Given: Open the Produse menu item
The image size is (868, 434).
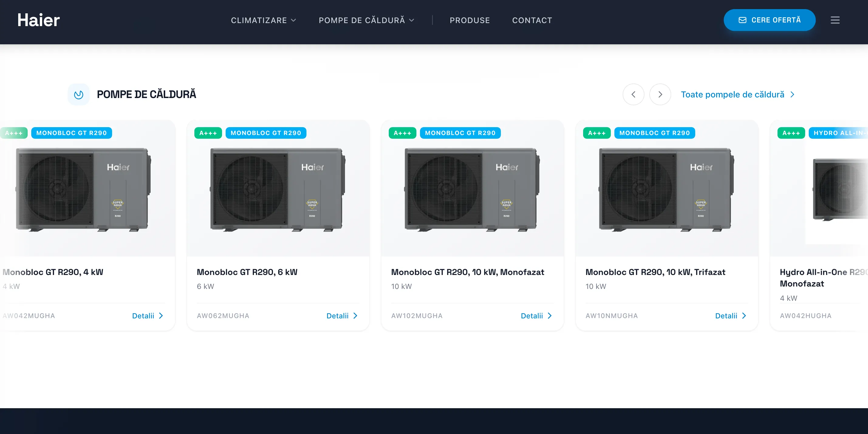Looking at the screenshot, I should click(x=470, y=20).
